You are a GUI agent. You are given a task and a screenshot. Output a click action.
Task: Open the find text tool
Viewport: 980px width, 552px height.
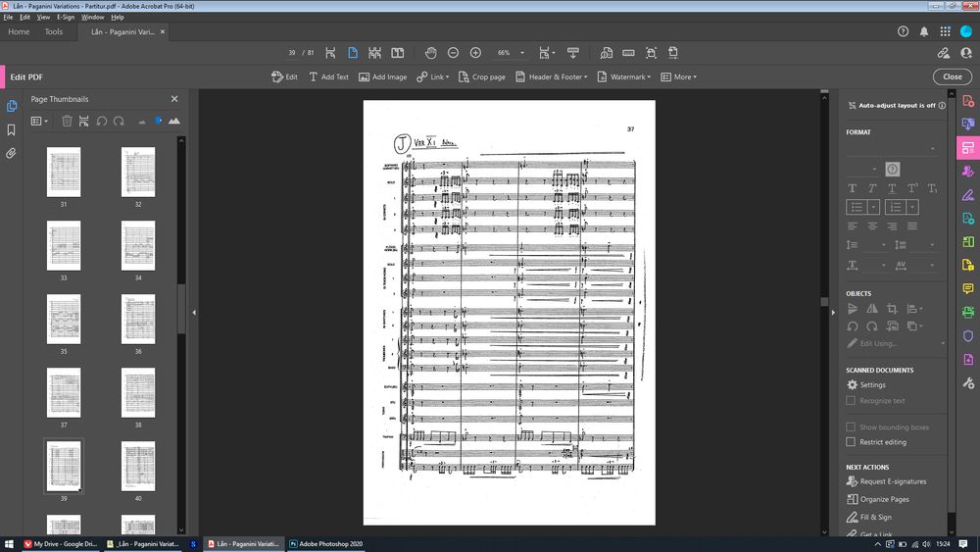(x=606, y=53)
